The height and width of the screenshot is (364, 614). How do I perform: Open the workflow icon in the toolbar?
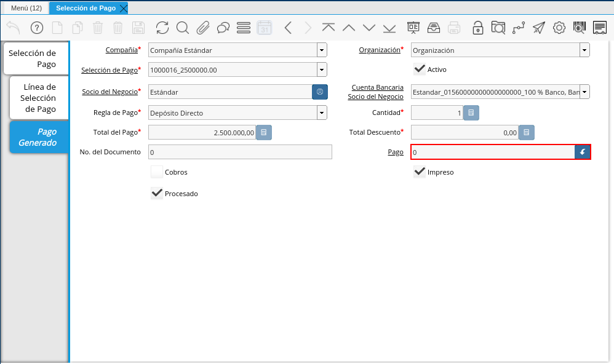click(x=519, y=28)
